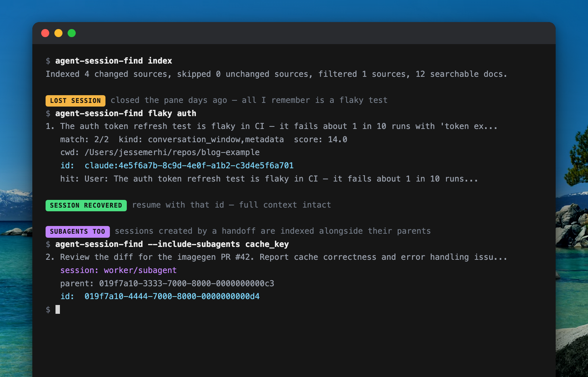Click the "sessions created by a handoff" comment
Screen dimensions: 588x377
click(273, 231)
